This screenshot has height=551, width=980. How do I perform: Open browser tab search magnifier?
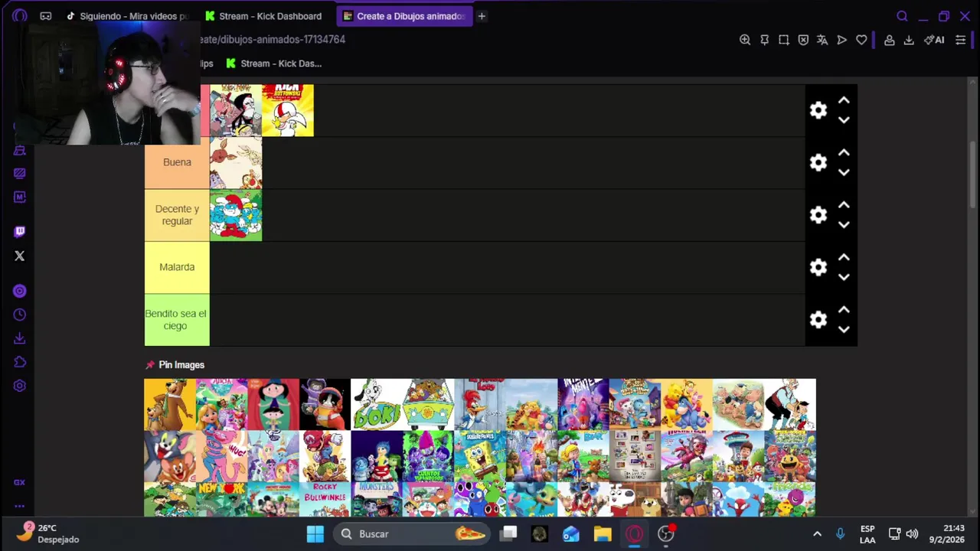click(902, 16)
